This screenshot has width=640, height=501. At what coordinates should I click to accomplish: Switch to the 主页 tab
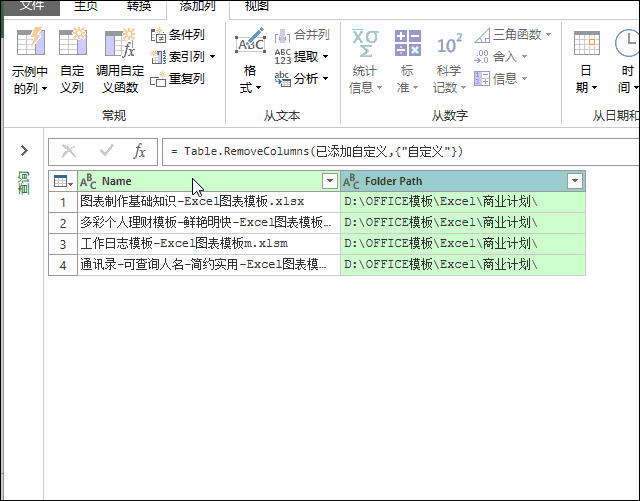pyautogui.click(x=86, y=7)
